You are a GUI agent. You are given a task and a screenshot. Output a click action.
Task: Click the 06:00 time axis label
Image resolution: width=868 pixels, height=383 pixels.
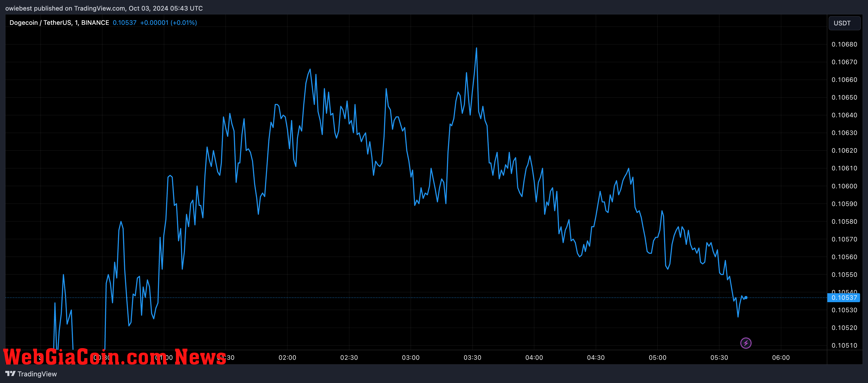(x=781, y=357)
